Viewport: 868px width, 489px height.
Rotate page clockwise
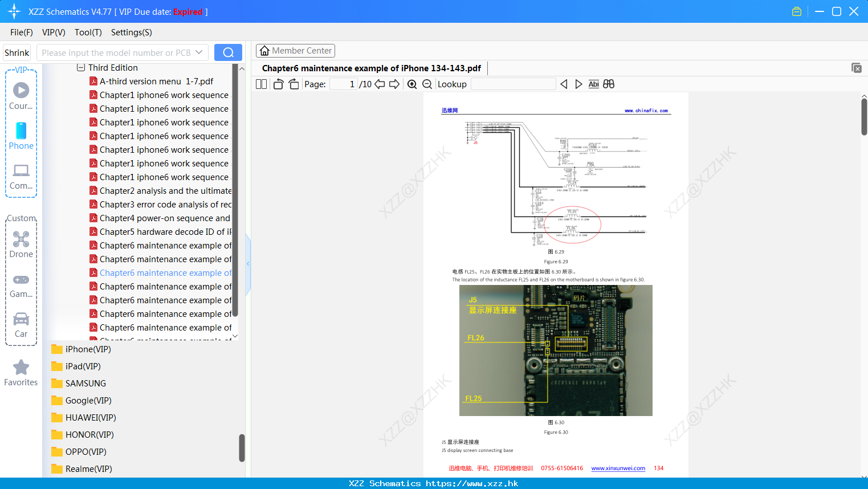tap(294, 84)
